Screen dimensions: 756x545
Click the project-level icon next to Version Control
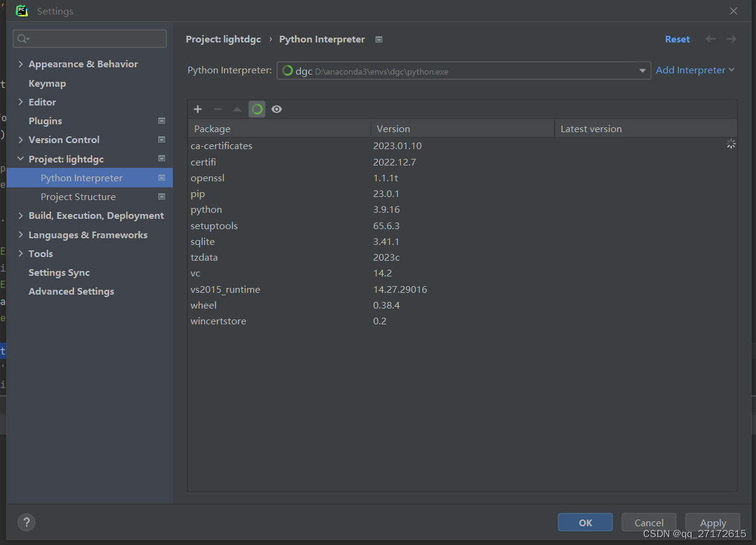tap(161, 140)
